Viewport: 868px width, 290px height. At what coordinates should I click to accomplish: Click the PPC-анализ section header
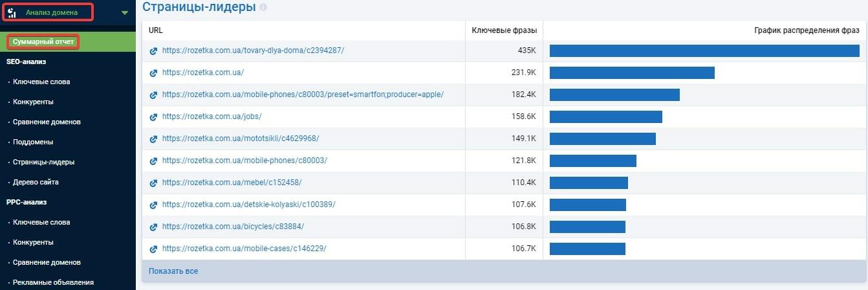[27, 202]
